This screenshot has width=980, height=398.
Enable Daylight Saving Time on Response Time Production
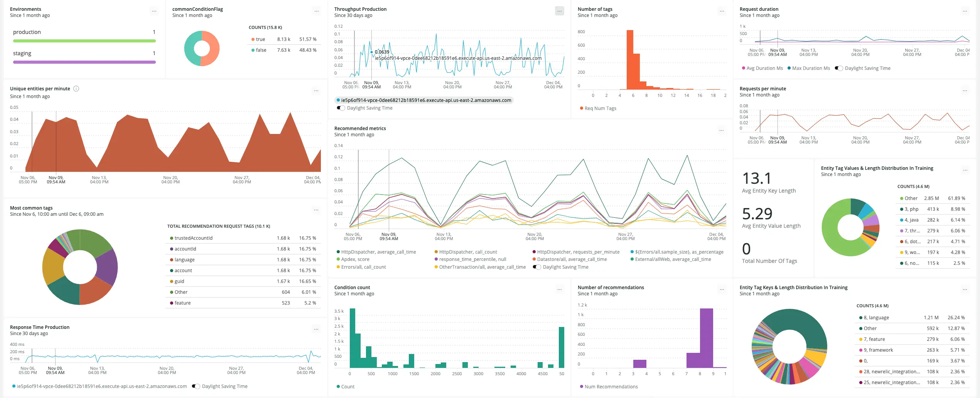click(196, 386)
